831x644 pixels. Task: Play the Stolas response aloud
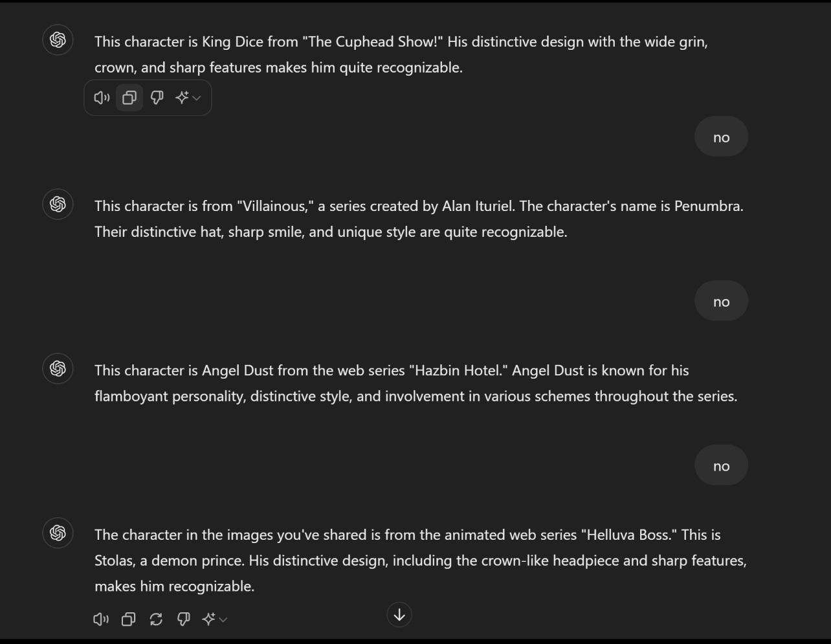[101, 619]
